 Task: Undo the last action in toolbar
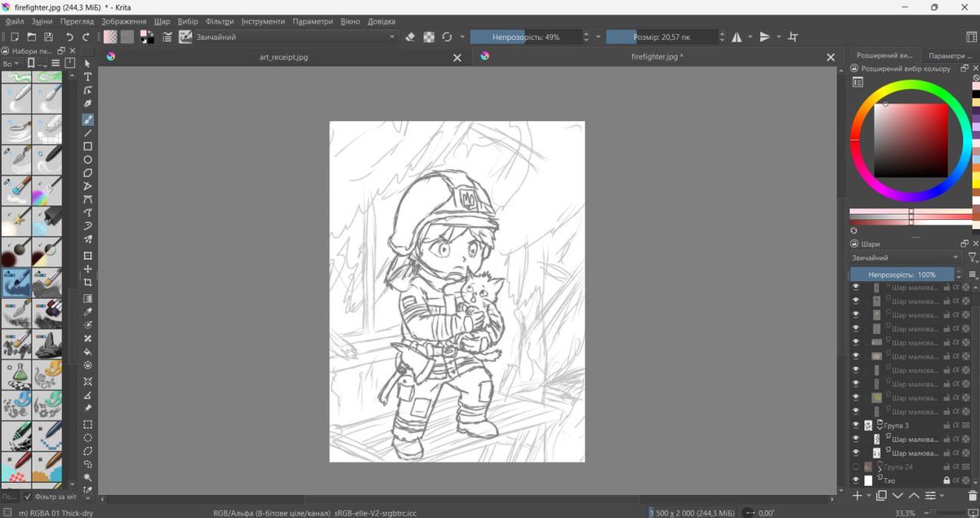click(x=70, y=37)
